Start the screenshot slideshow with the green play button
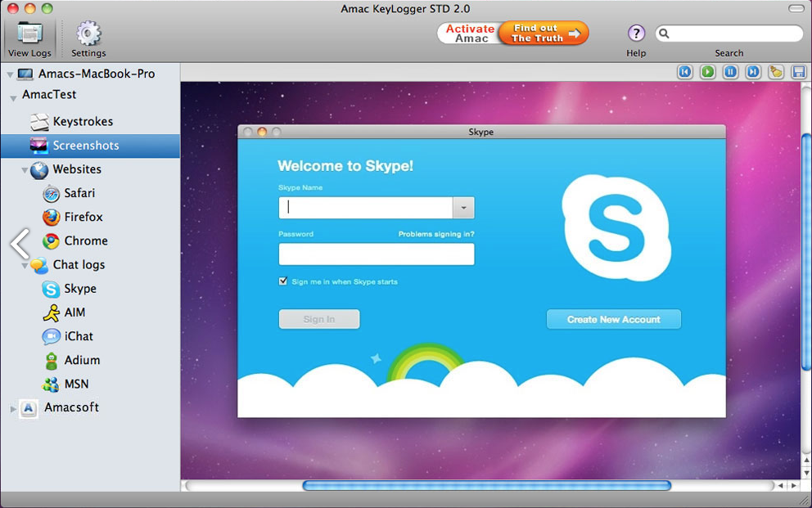 tap(707, 72)
